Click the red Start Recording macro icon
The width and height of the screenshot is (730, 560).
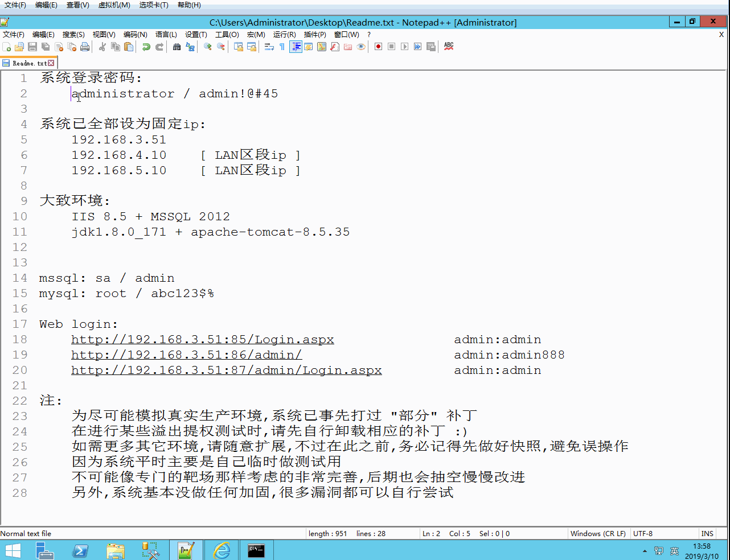[x=379, y=47]
